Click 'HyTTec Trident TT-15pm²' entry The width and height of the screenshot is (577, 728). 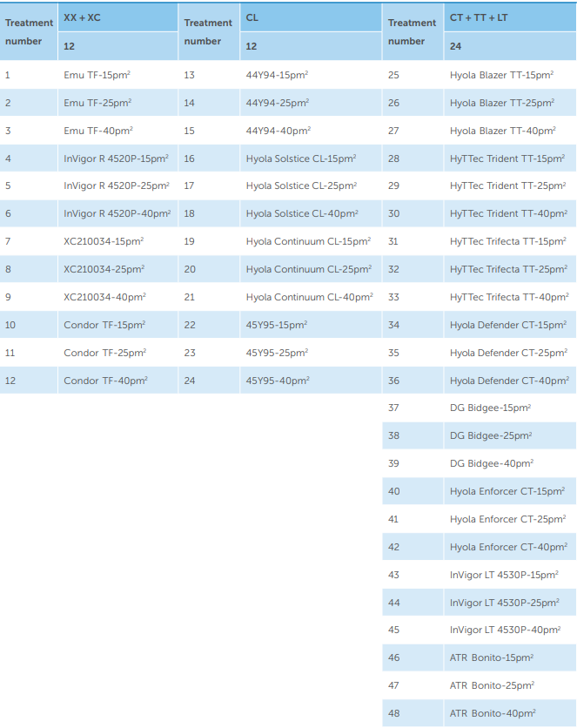(510, 158)
